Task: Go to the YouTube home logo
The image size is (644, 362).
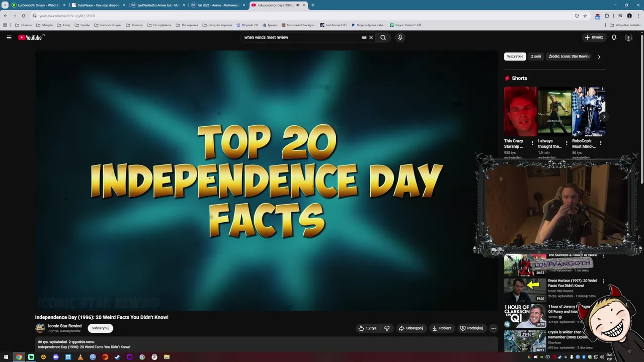Action: [x=30, y=37]
